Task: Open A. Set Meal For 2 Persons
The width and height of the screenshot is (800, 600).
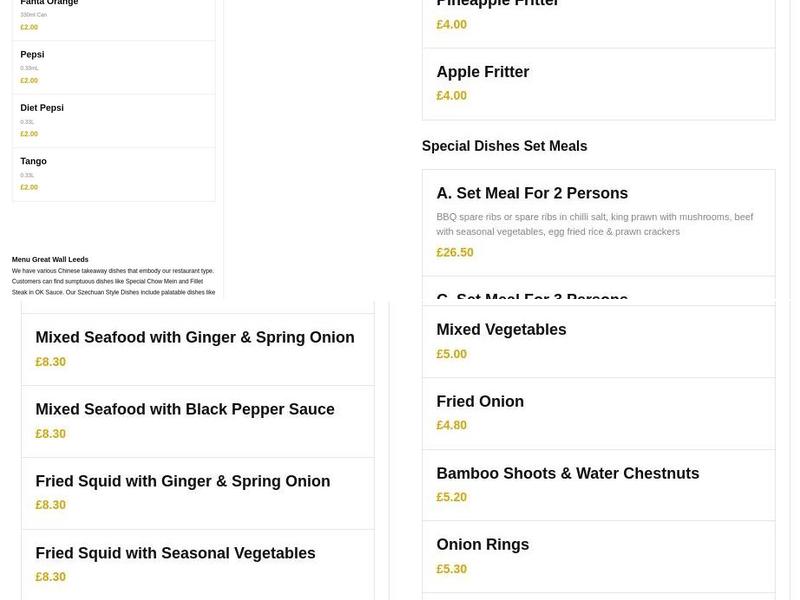Action: coord(532,193)
